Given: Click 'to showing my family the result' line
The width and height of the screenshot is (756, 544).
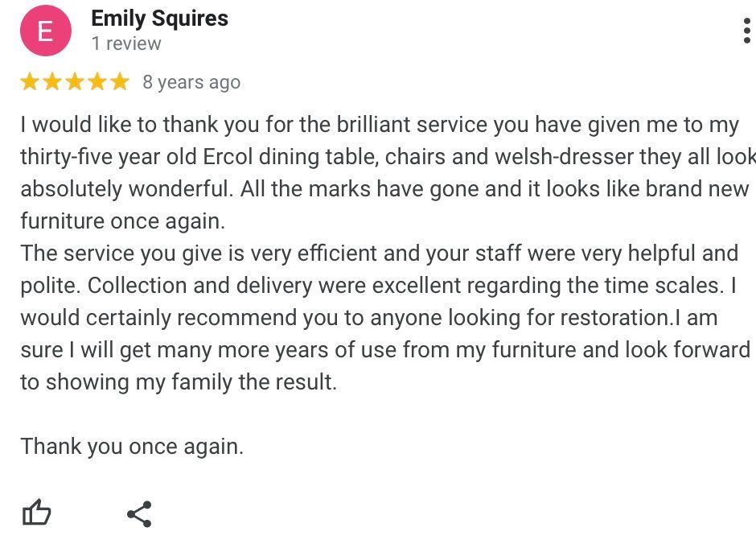Looking at the screenshot, I should coord(179,382).
